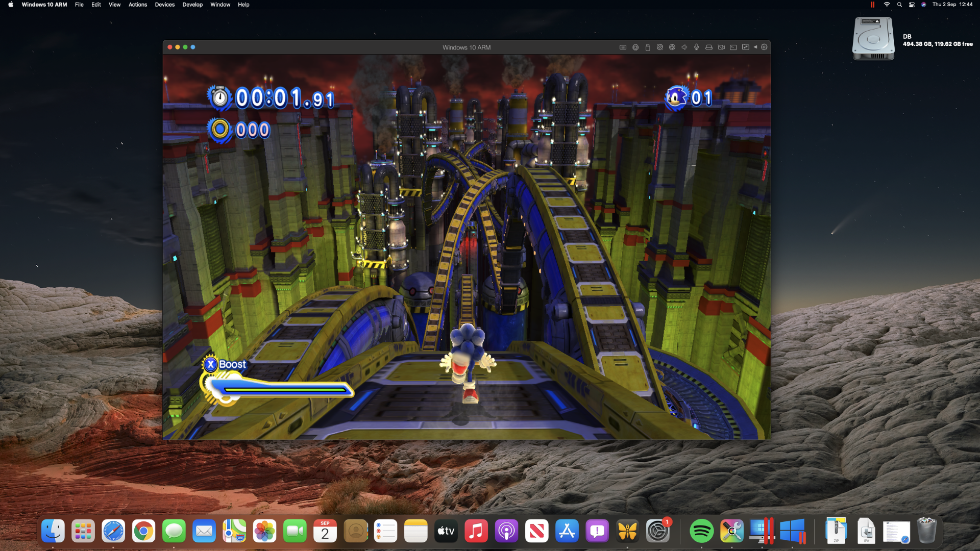Open System Preferences with update badge

[x=658, y=531]
